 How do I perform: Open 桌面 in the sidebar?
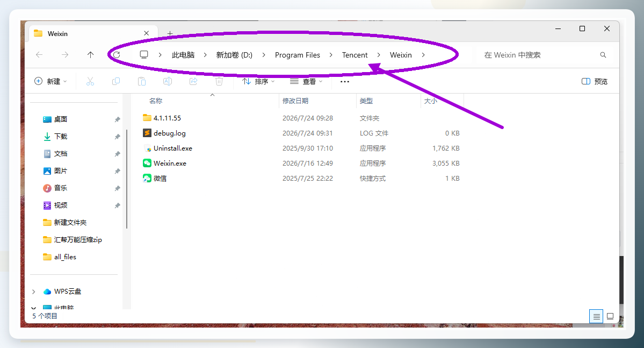61,119
